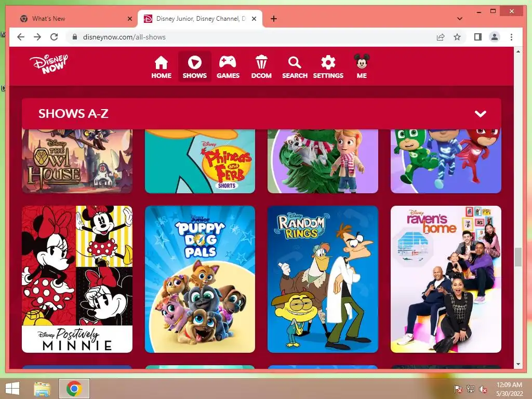Open The Owl House show
Viewport: 532px width, 399px height.
[77, 161]
